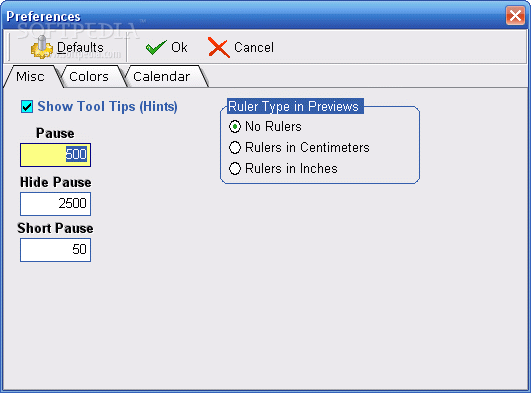Confirm with the Ok button text

pyautogui.click(x=179, y=47)
